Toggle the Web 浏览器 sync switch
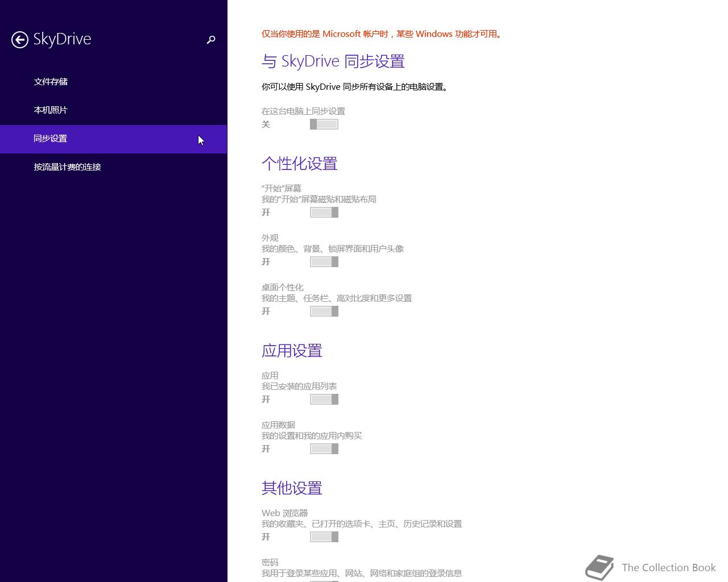The image size is (728, 582). tap(324, 537)
